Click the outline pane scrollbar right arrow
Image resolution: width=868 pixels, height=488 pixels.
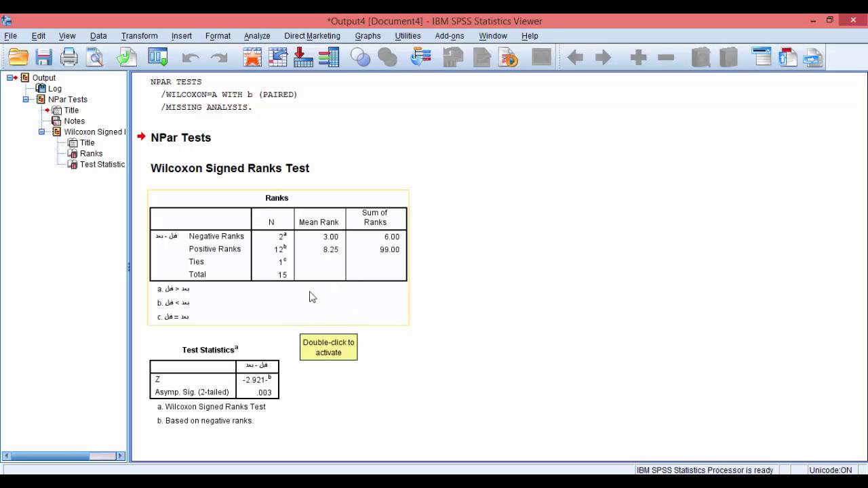tap(121, 456)
